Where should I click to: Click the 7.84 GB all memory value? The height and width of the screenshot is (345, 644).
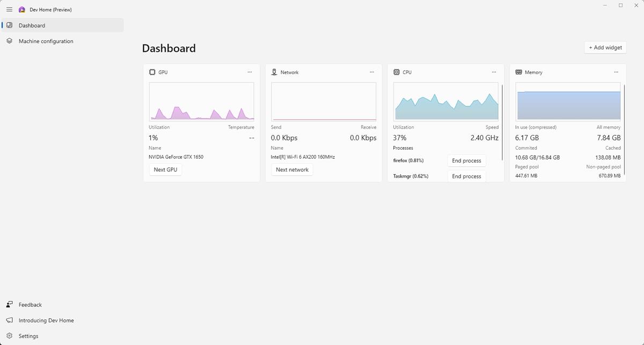pyautogui.click(x=609, y=138)
